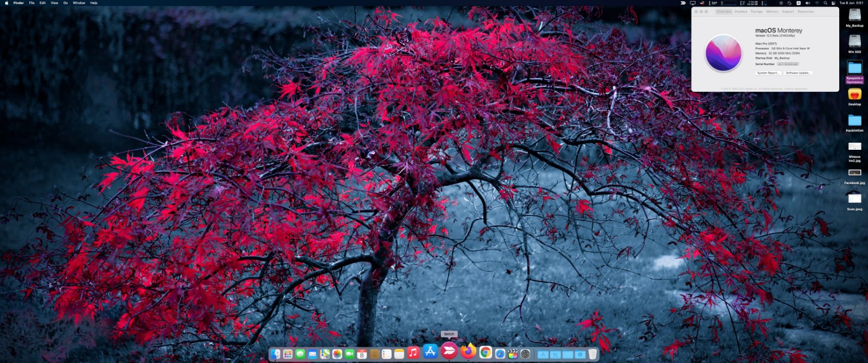Switch to the Memory tab
This screenshot has width=868, height=363.
[x=772, y=11]
